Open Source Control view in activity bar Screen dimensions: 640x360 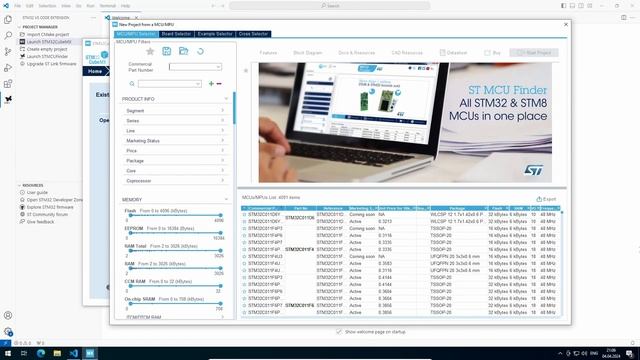[x=8, y=51]
